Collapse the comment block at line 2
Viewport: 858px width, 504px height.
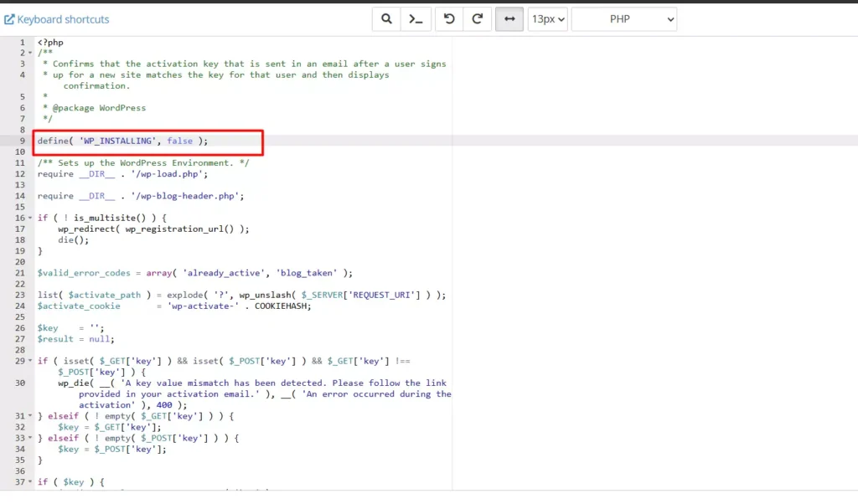pyautogui.click(x=30, y=53)
